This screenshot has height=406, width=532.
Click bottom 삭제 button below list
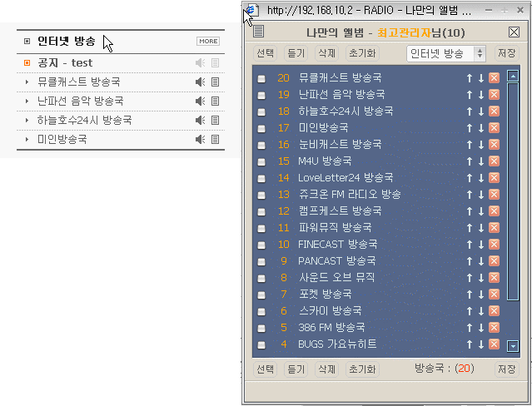click(x=326, y=369)
